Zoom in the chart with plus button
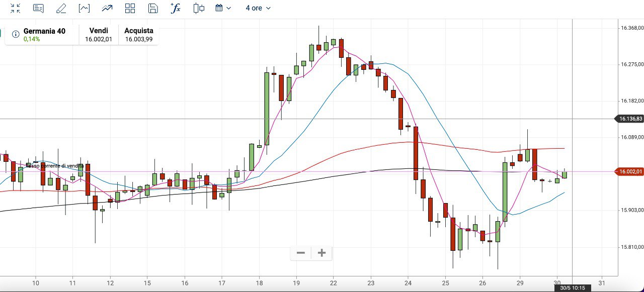The image size is (644, 292). (x=322, y=253)
